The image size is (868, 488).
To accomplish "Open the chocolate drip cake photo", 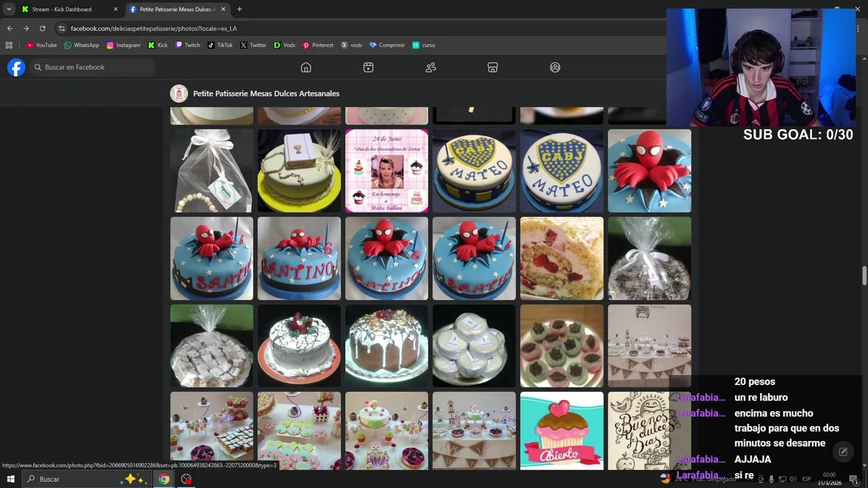I will (x=387, y=346).
